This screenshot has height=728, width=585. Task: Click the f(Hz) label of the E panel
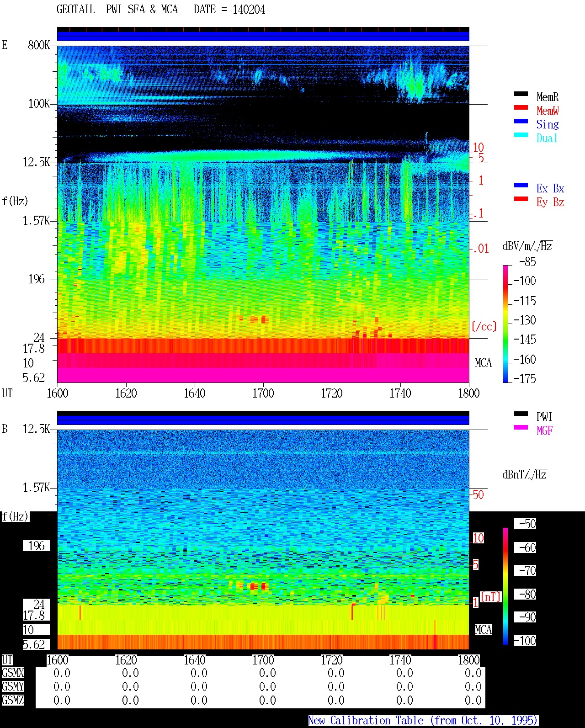[15, 201]
